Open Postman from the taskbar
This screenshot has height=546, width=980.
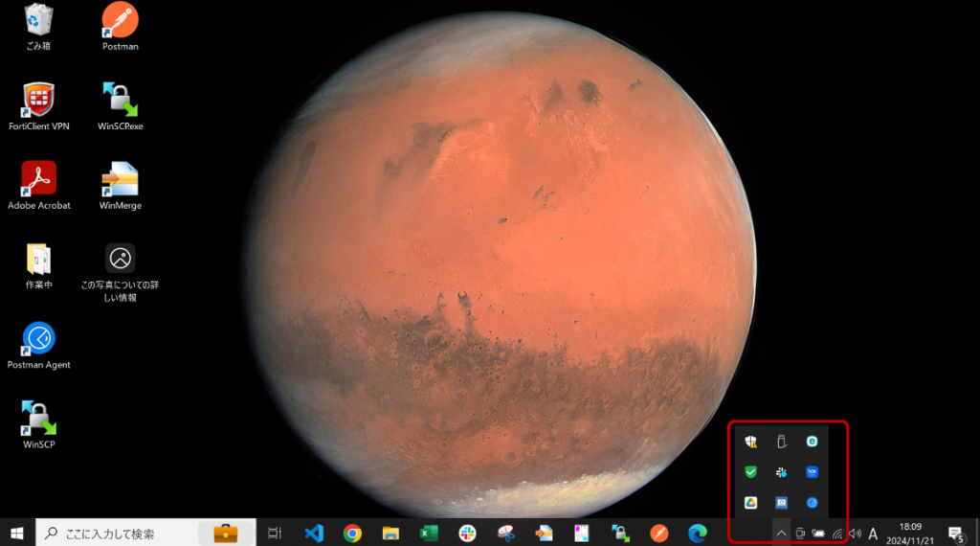pos(658,534)
